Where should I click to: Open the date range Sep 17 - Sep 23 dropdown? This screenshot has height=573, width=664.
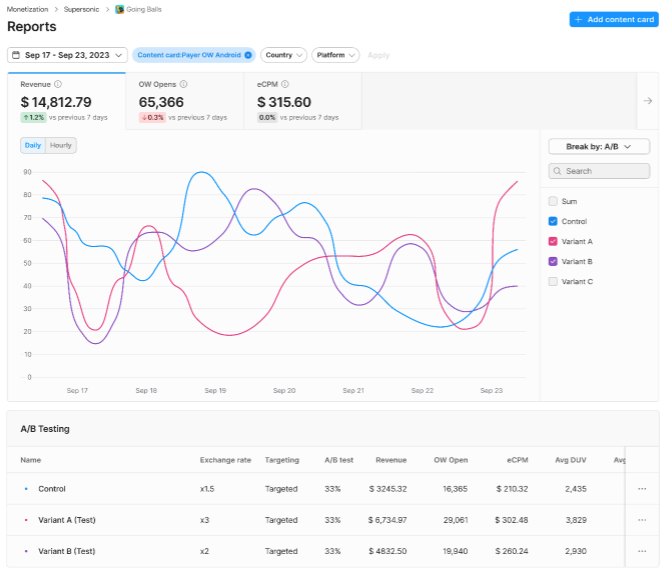[x=67, y=55]
